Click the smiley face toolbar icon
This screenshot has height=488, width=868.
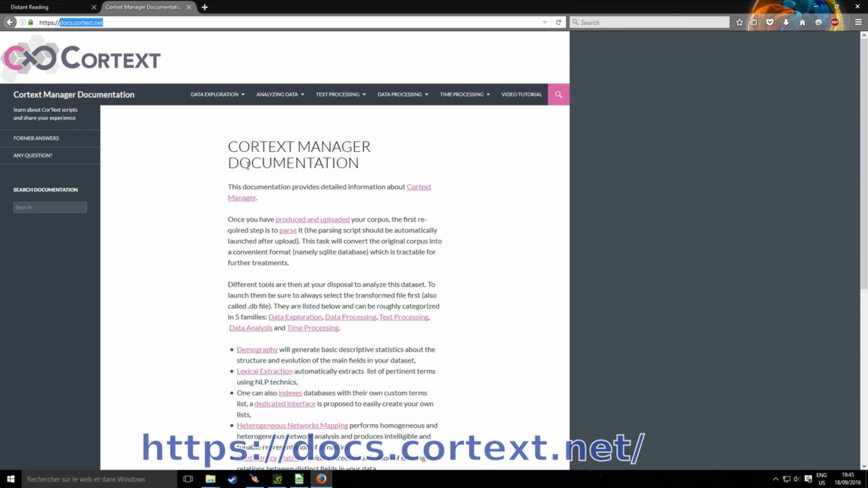pos(818,22)
